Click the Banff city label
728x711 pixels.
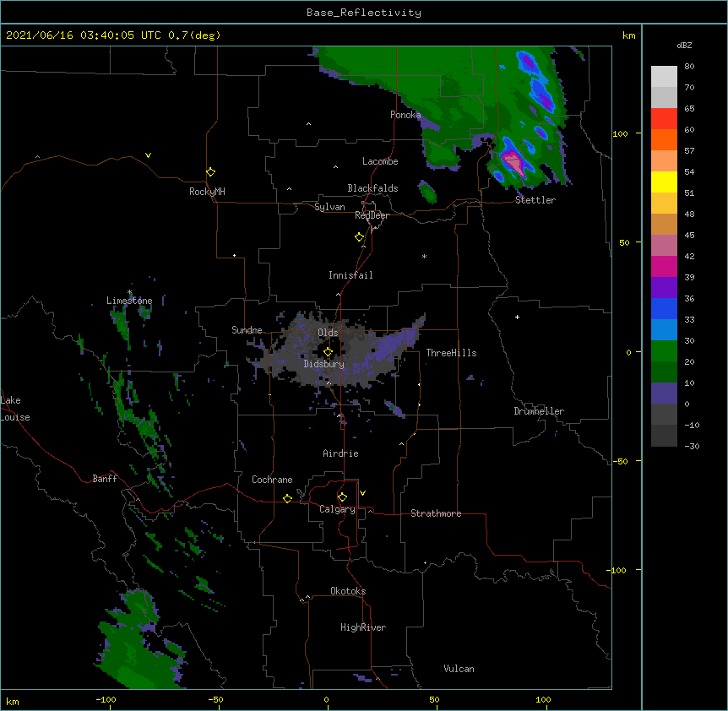pos(105,479)
